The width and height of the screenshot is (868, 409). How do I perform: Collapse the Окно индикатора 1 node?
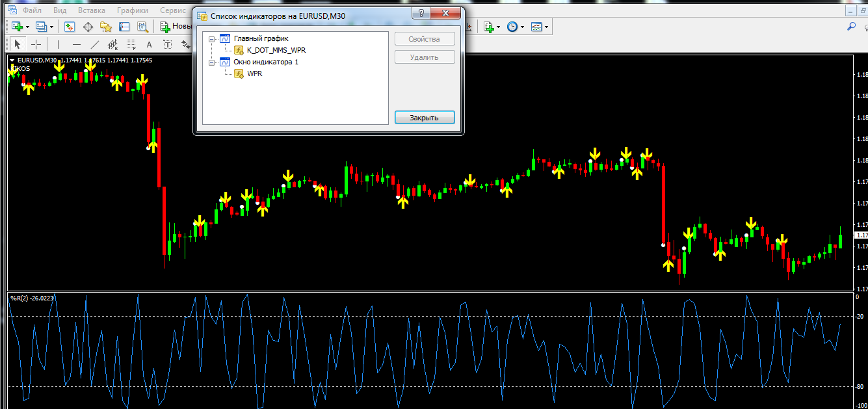(x=211, y=62)
